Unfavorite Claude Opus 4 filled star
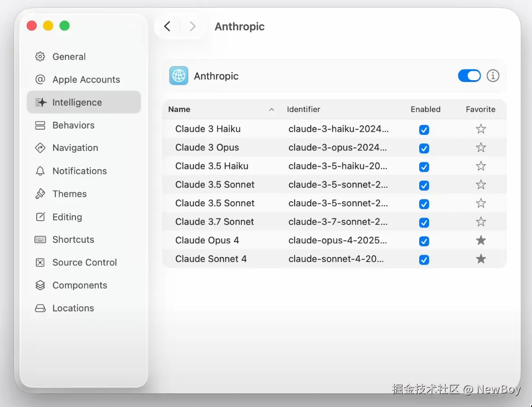This screenshot has width=532, height=407. click(x=481, y=240)
